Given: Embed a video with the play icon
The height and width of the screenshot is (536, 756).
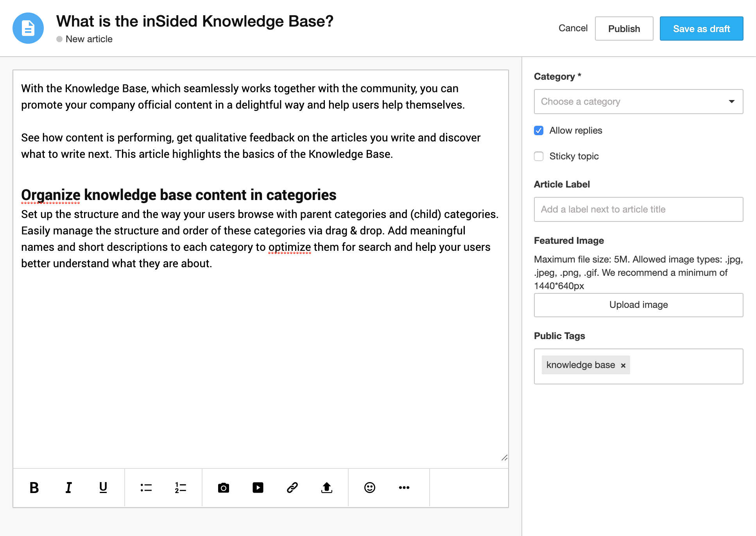Looking at the screenshot, I should [x=258, y=488].
